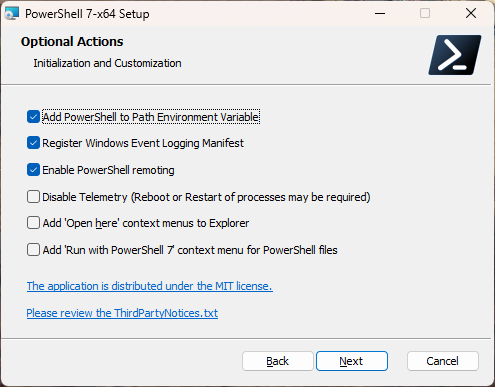The width and height of the screenshot is (495, 387).
Task: Click the PowerShell 7-x64 Setup title text
Action: (87, 14)
